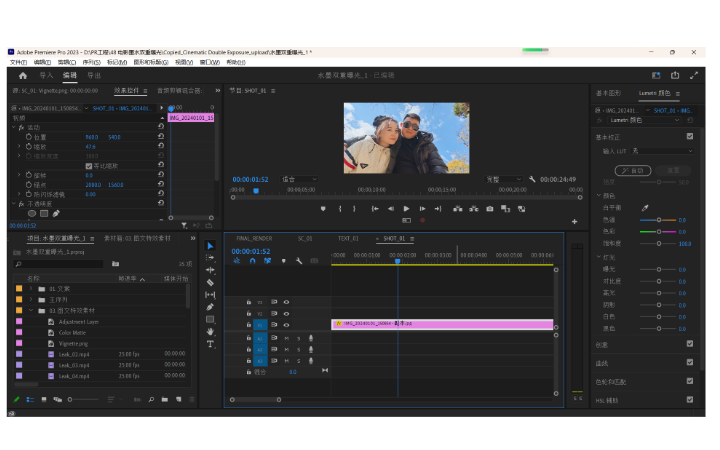This screenshot has width=720, height=450.
Task: Open the button editor plus icon
Action: pos(574,221)
